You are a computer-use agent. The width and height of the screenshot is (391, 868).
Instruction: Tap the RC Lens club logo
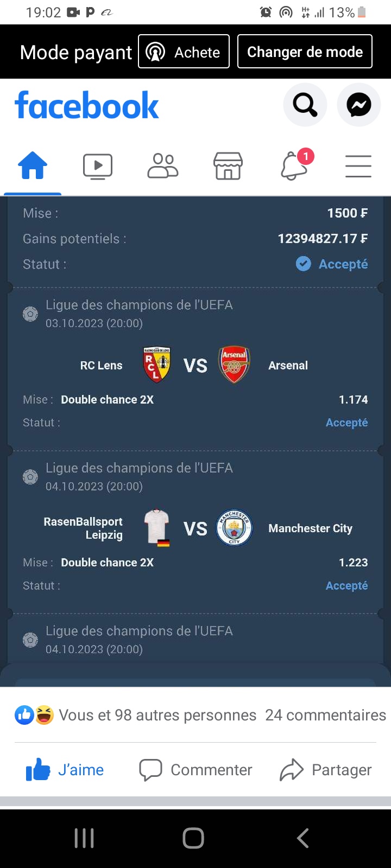point(156,365)
